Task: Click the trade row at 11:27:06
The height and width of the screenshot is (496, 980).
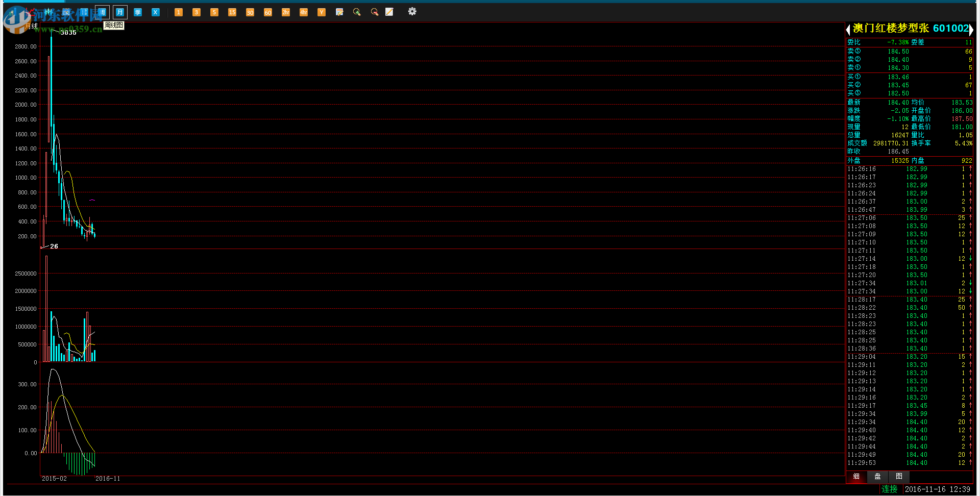Action: click(x=910, y=218)
